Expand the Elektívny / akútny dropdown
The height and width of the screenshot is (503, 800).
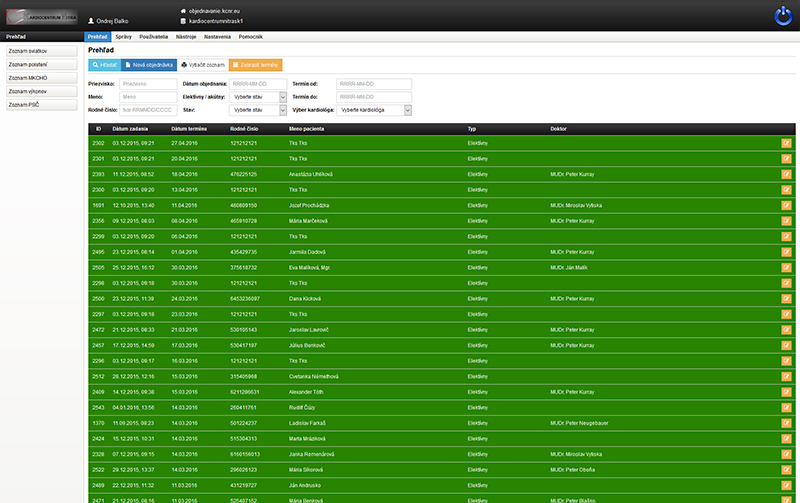(x=258, y=97)
